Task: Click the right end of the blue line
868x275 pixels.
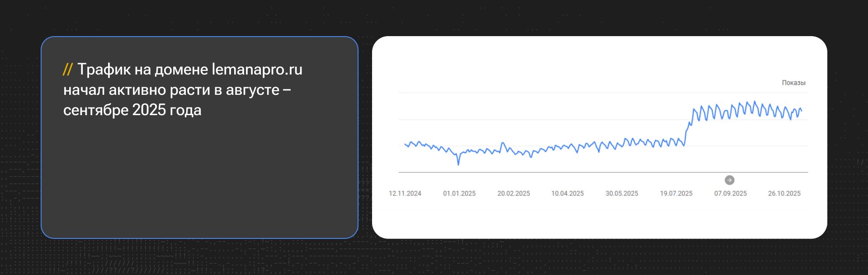Action: pyautogui.click(x=801, y=110)
